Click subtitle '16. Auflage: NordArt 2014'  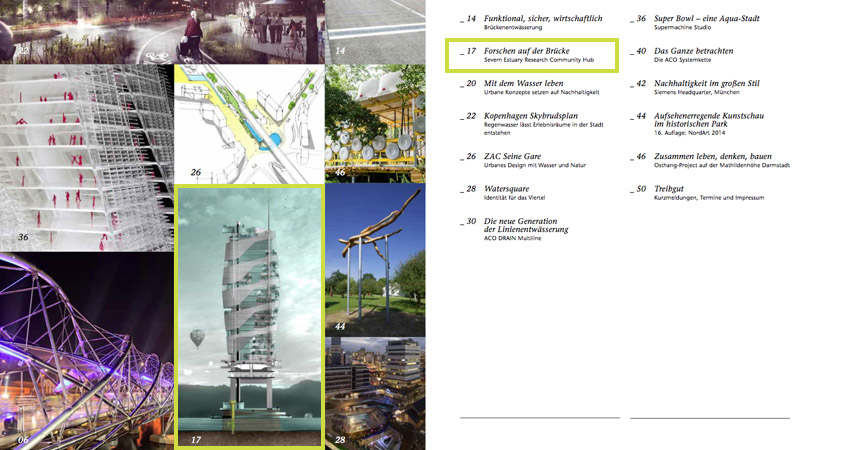click(689, 132)
